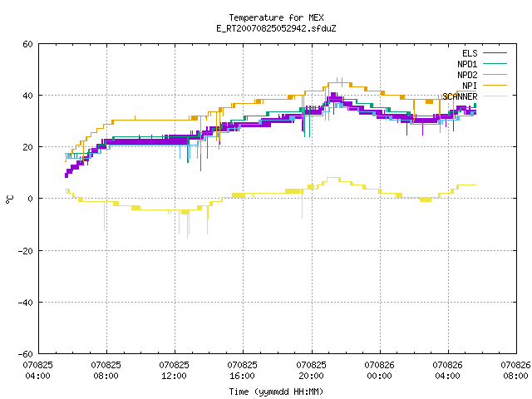Viewport: 532px width, 399px height.
Task: Click the yellow SCANNER legend line sample
Action: click(x=495, y=96)
